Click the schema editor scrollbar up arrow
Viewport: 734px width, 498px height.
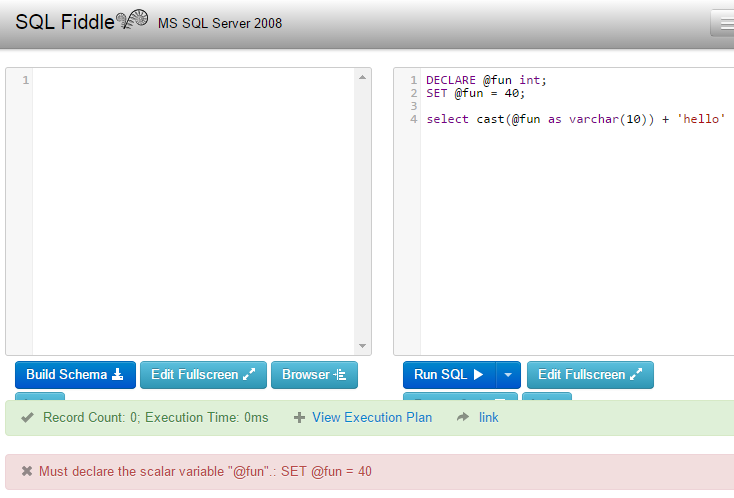(x=362, y=77)
